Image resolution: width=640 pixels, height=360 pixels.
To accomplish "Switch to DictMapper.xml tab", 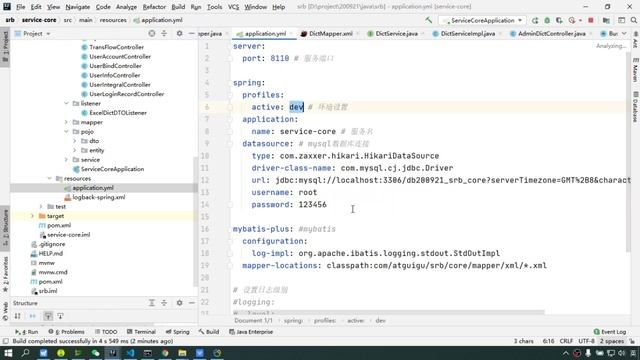I will point(330,33).
